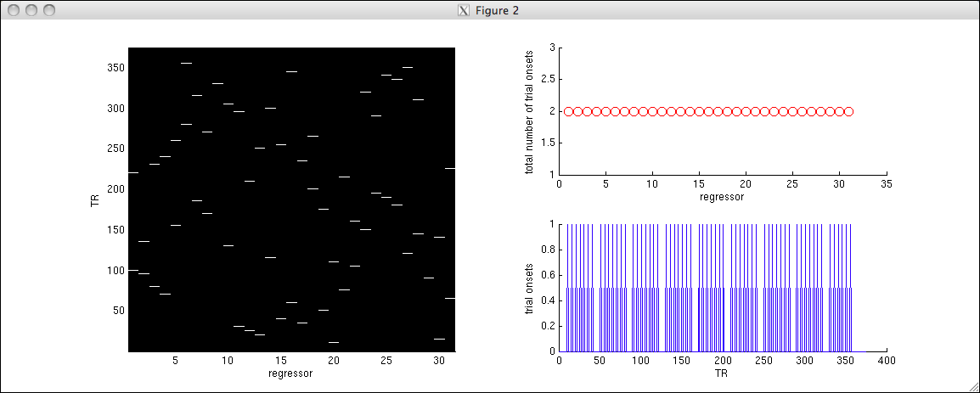
Task: Click the 'TR' y-axis label of the heatmap
Action: pos(95,200)
